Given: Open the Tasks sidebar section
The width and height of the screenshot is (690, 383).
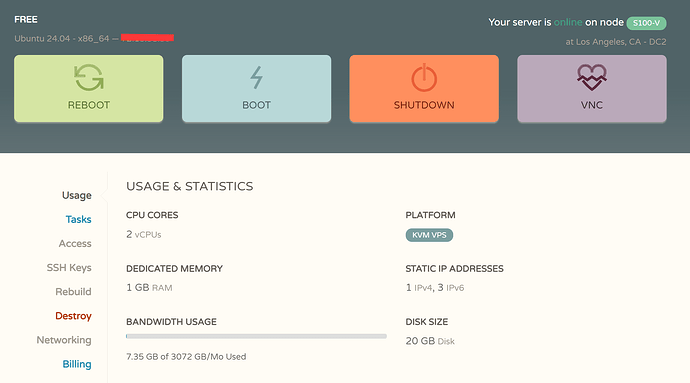Looking at the screenshot, I should pos(78,219).
